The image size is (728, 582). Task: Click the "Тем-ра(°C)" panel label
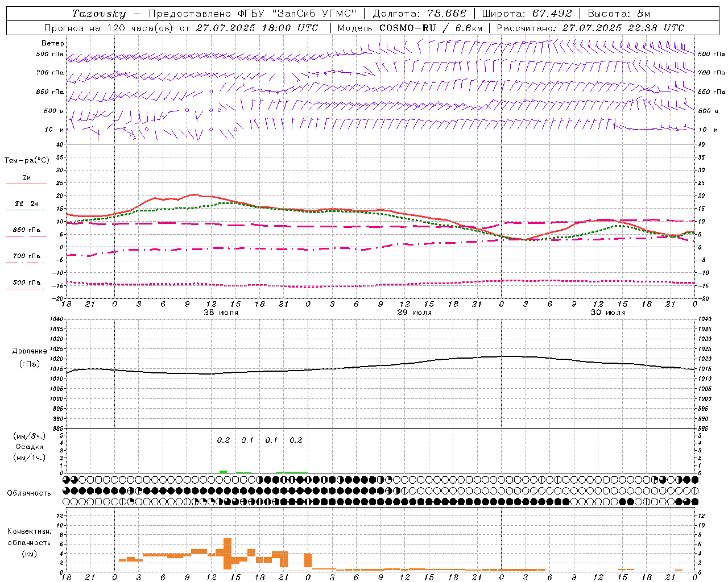coord(27,161)
